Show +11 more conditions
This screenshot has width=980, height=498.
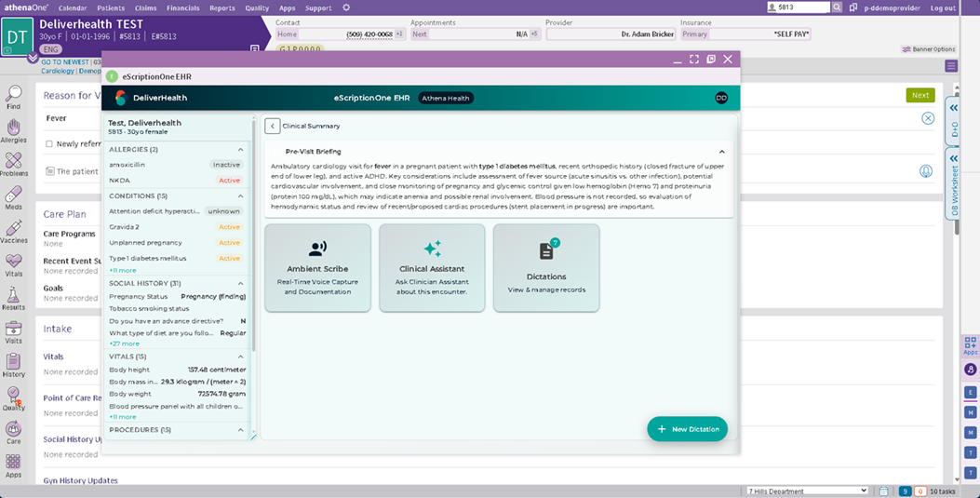pyautogui.click(x=123, y=271)
